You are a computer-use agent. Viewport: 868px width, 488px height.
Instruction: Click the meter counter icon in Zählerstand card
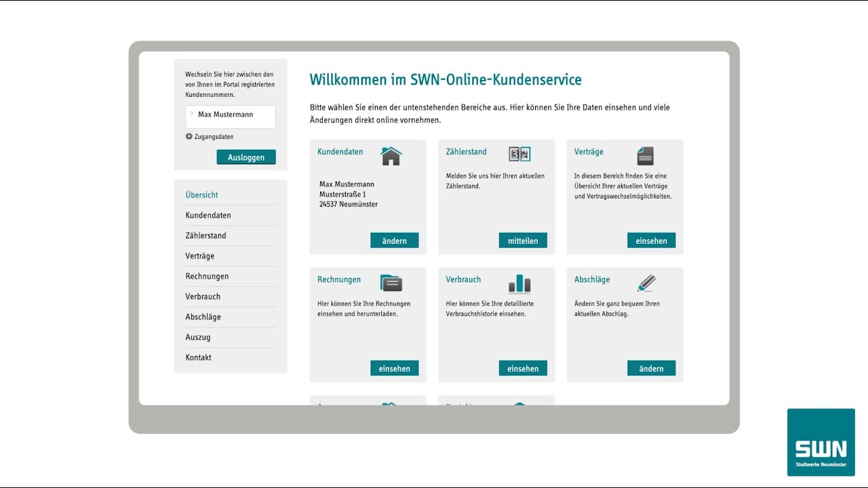[519, 154]
